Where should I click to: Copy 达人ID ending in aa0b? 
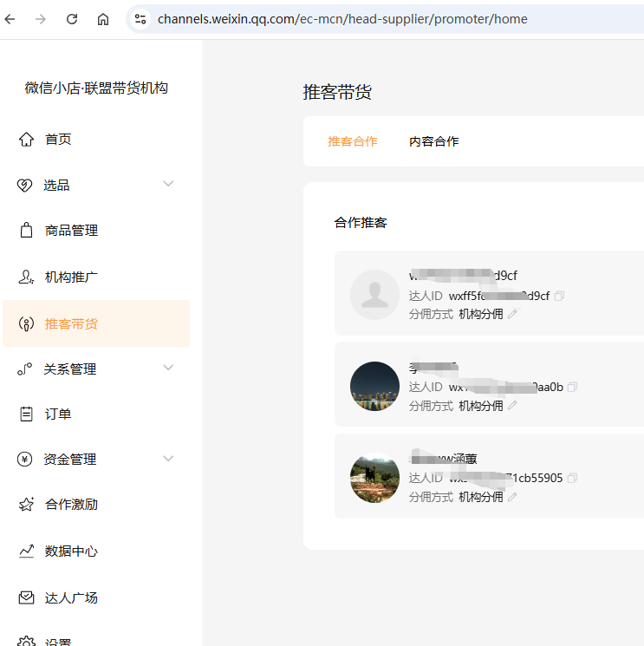[572, 387]
